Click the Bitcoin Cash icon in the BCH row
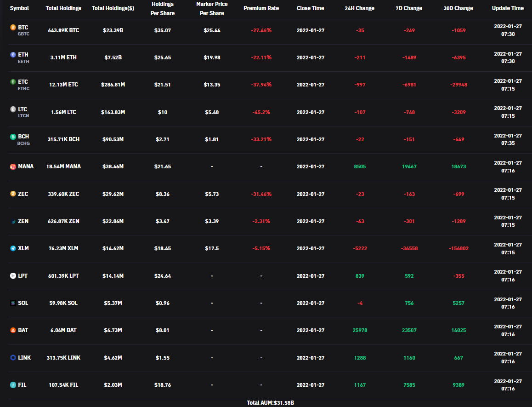532x407 pixels. tap(13, 137)
